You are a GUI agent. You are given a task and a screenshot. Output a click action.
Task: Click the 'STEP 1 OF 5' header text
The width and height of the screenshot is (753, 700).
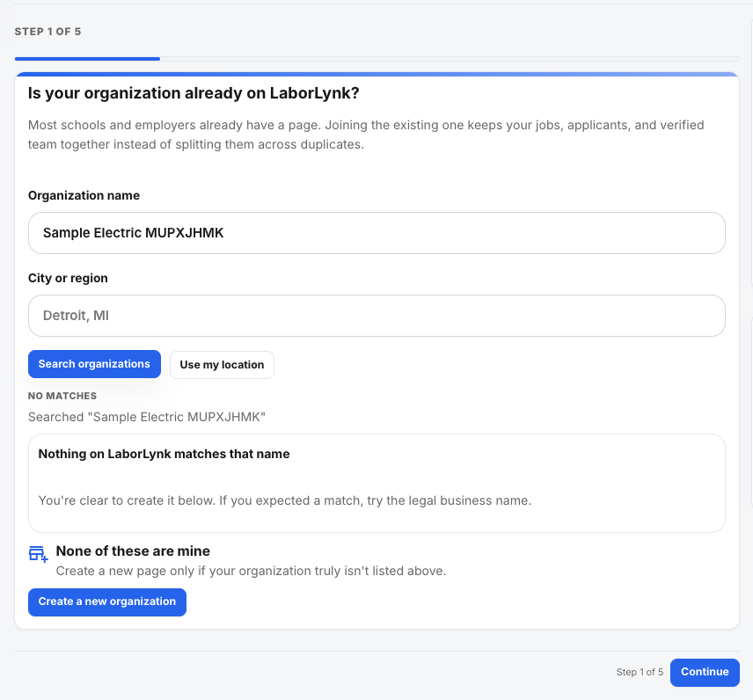(x=48, y=32)
